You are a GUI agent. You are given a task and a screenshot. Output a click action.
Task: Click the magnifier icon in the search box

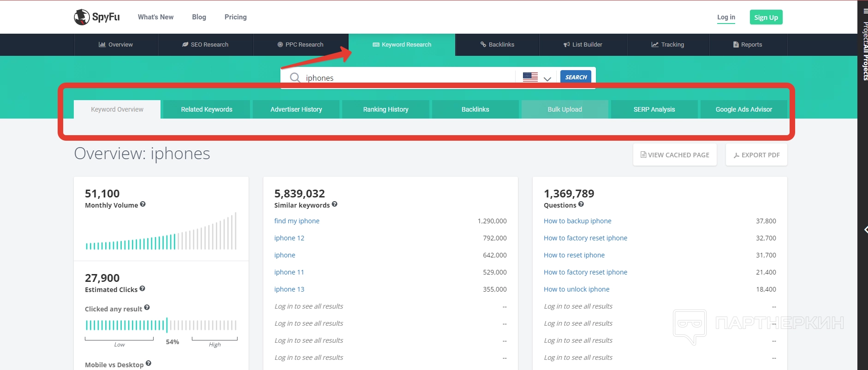[x=295, y=78]
